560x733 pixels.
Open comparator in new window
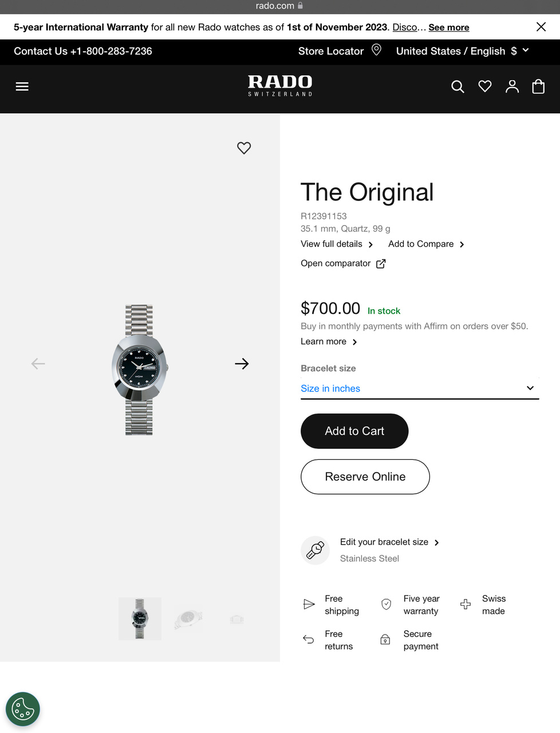(343, 263)
